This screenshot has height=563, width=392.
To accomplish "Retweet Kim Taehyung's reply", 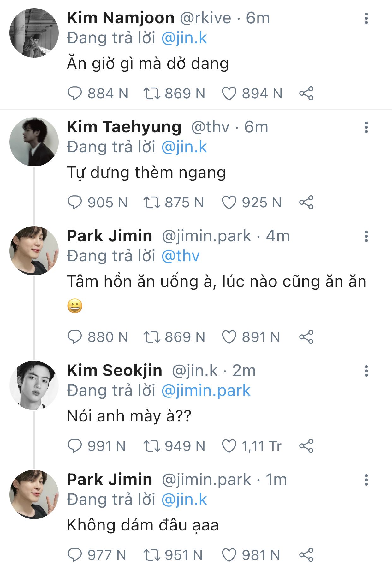I will click(x=152, y=203).
